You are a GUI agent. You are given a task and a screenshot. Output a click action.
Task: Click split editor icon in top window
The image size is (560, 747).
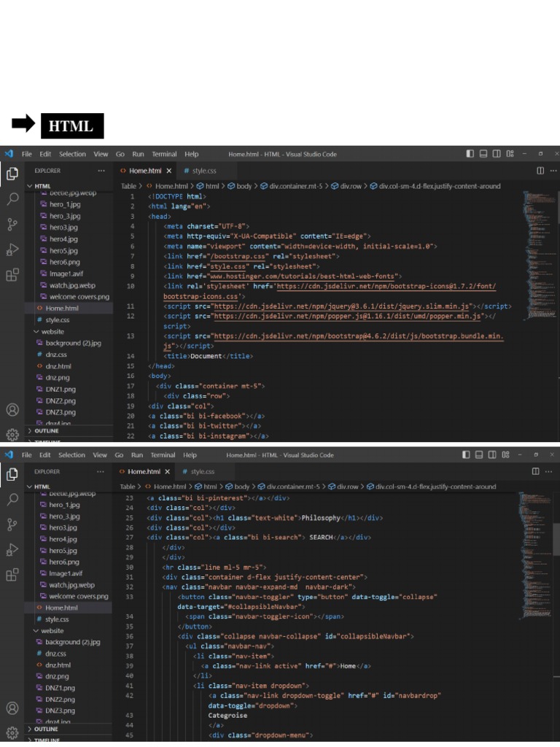click(540, 171)
